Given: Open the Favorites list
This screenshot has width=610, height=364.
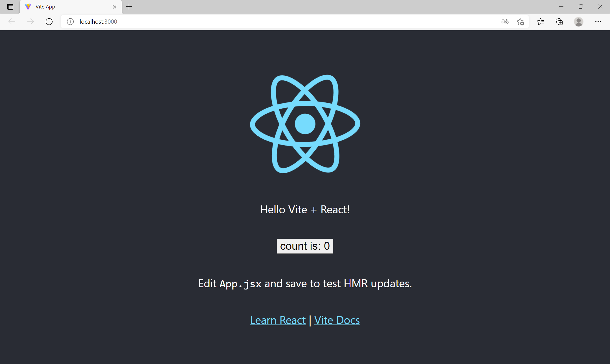Looking at the screenshot, I should 541,21.
